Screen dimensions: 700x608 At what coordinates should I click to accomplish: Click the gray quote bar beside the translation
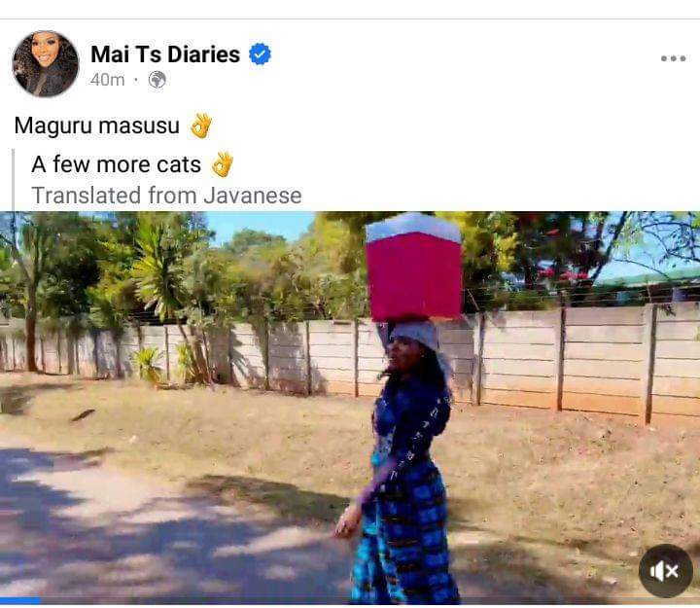14,180
